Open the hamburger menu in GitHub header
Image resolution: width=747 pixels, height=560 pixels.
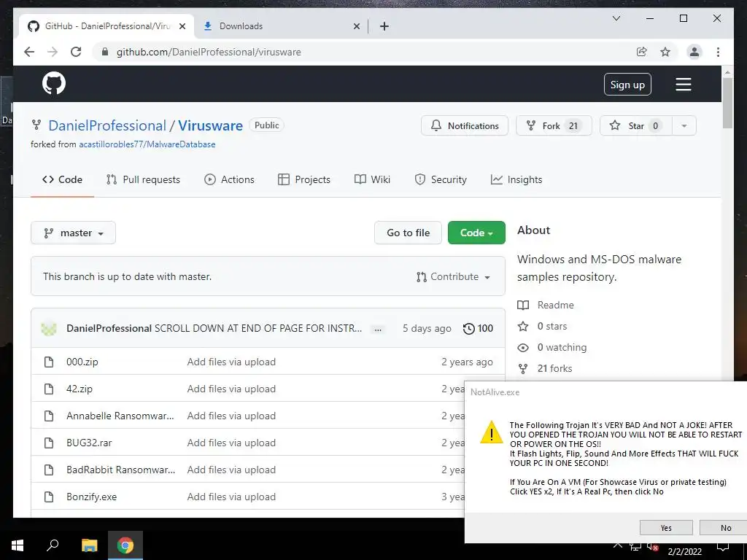(683, 85)
